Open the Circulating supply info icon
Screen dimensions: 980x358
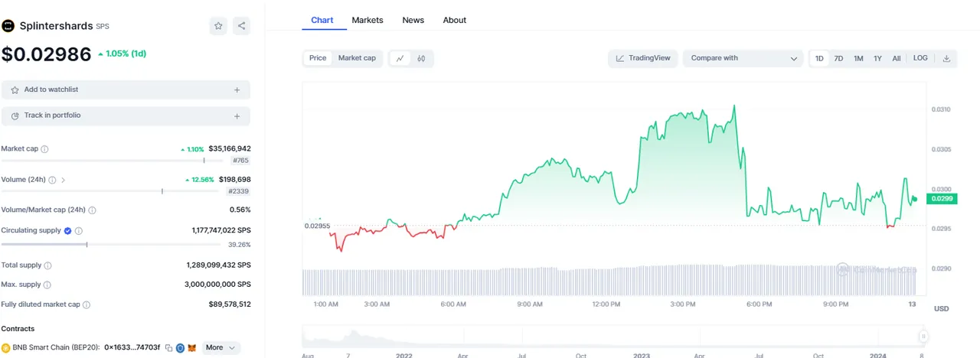pos(79,230)
